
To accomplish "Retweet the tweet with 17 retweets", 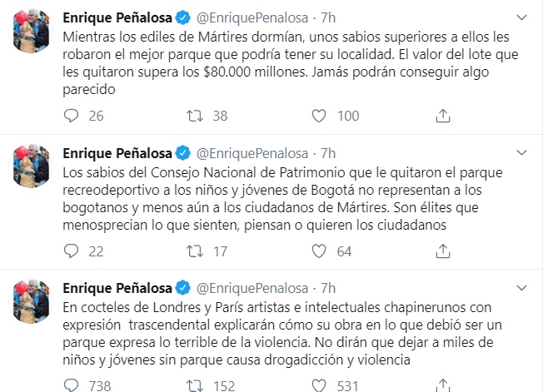I will coord(196,251).
